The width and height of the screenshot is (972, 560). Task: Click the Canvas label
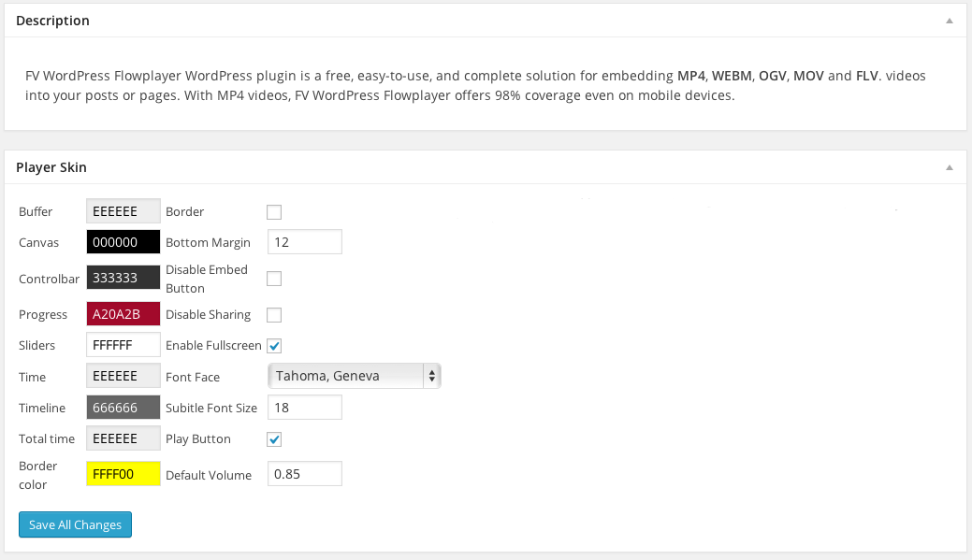coord(38,243)
